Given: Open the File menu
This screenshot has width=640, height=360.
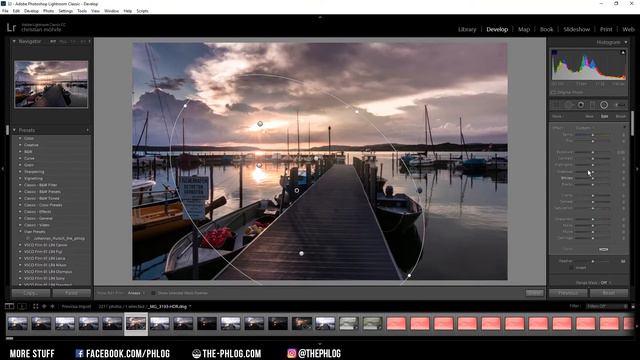Looking at the screenshot, I should pyautogui.click(x=5, y=11).
